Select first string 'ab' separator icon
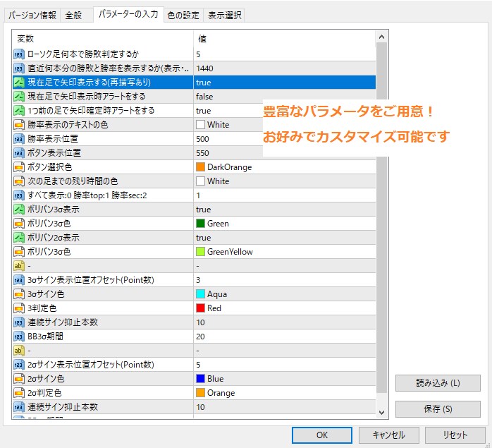This screenshot has width=492, height=448. [x=19, y=266]
